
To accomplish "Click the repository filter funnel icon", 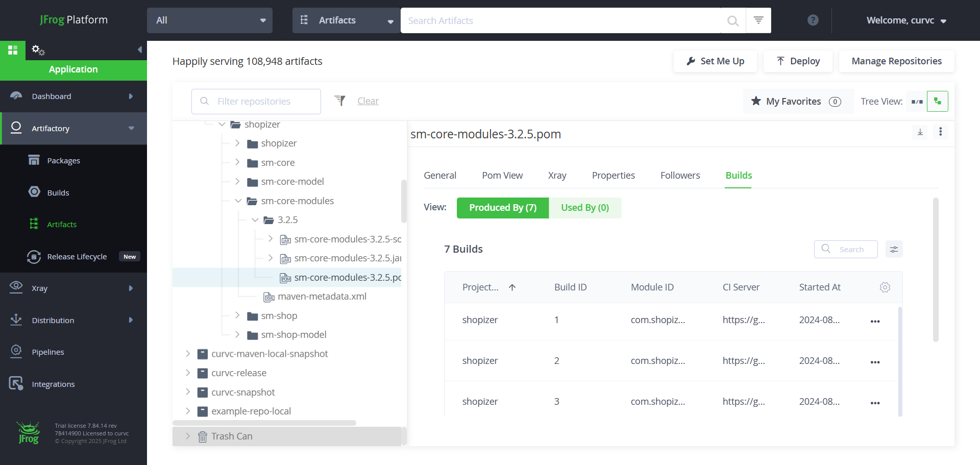I will (340, 101).
